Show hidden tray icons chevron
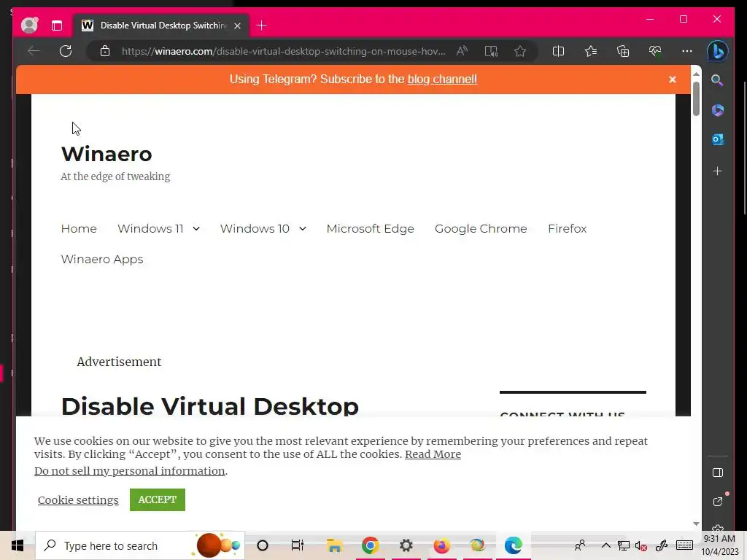This screenshot has width=747, height=560. click(x=606, y=545)
